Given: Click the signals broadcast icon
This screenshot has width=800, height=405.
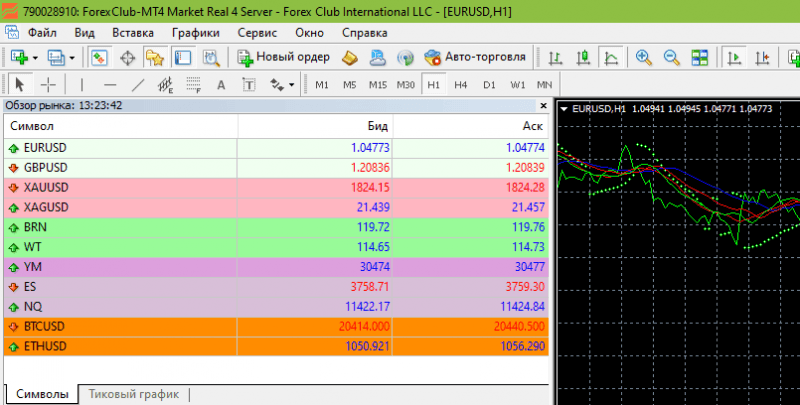Looking at the screenshot, I should pyautogui.click(x=405, y=58).
